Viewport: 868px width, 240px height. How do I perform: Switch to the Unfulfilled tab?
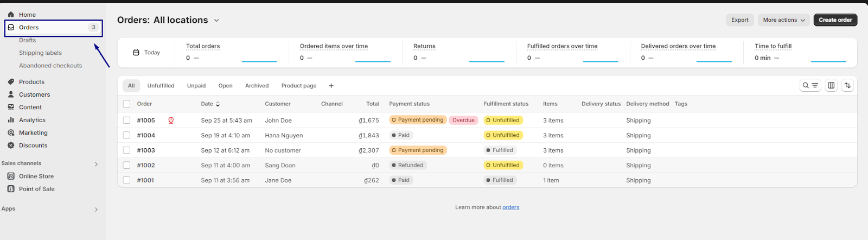point(161,86)
